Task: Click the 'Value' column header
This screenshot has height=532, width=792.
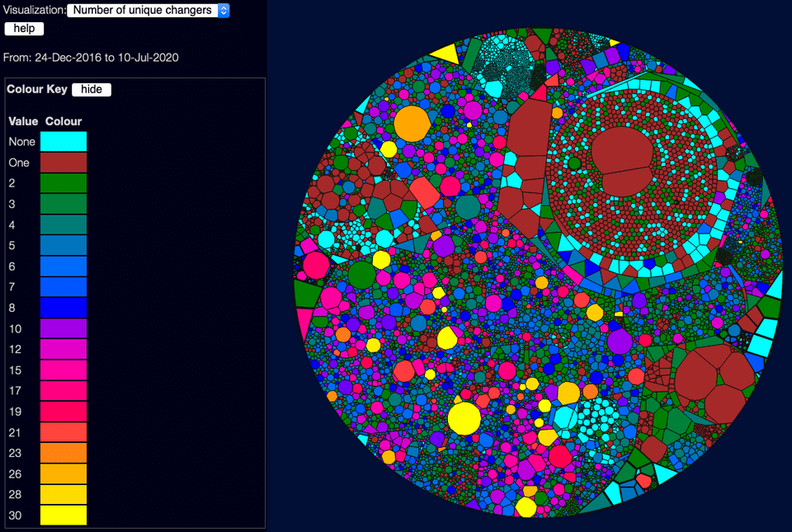Action: (23, 121)
